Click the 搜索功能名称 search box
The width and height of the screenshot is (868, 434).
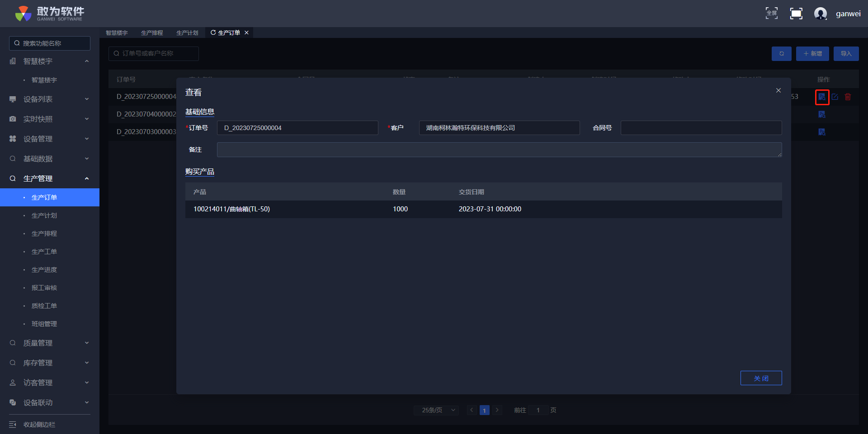pos(50,43)
